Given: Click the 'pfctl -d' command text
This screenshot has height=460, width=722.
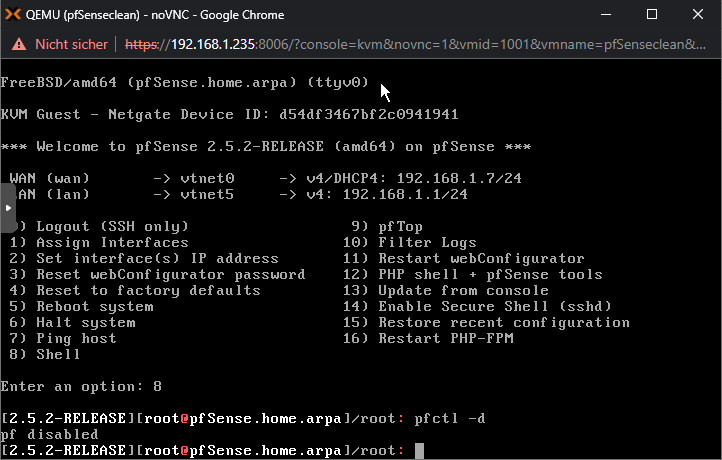Looking at the screenshot, I should [x=450, y=419].
